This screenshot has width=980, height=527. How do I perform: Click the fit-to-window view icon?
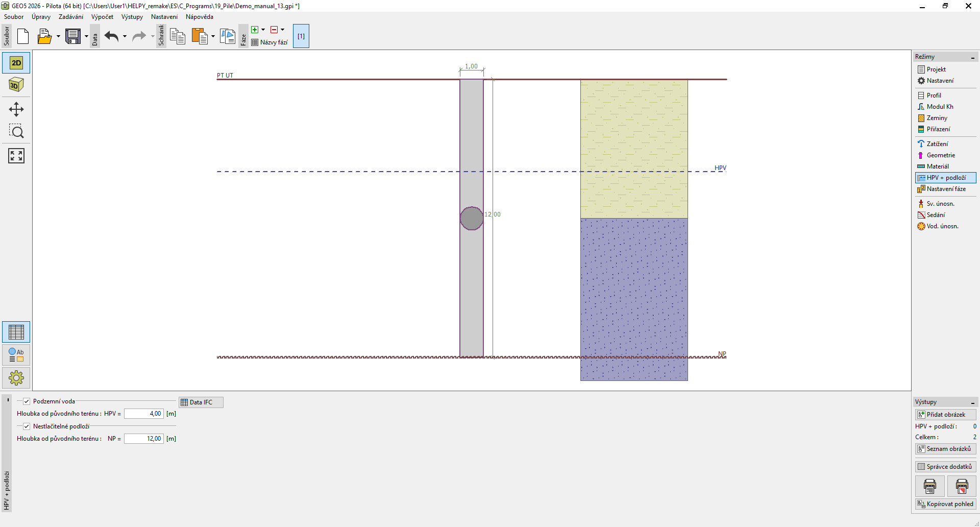16,156
